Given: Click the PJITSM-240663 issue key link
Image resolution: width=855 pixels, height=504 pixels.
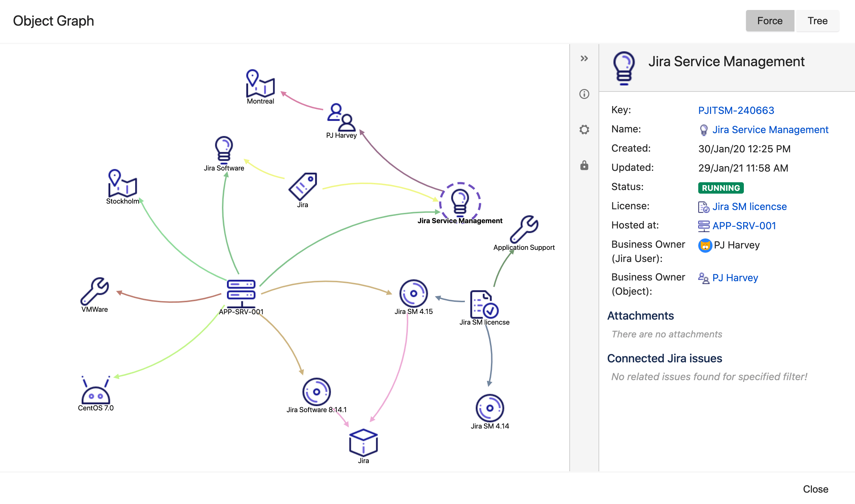Looking at the screenshot, I should point(736,110).
